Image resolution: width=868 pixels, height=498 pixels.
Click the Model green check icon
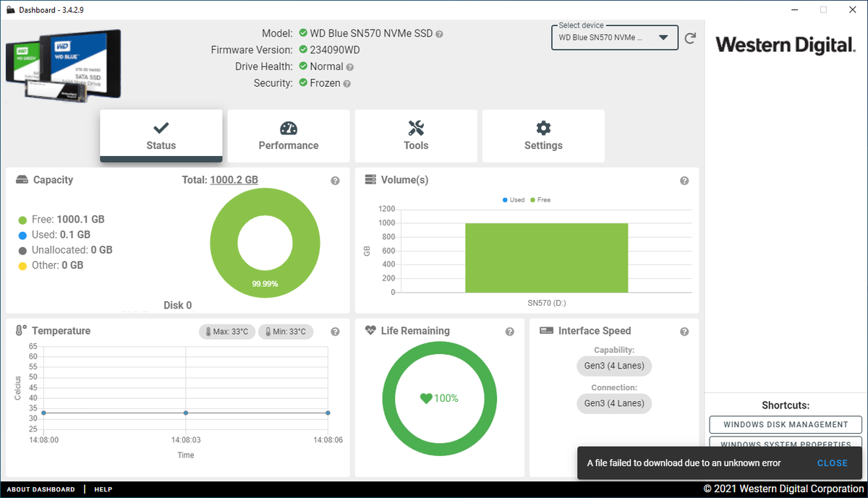[303, 33]
